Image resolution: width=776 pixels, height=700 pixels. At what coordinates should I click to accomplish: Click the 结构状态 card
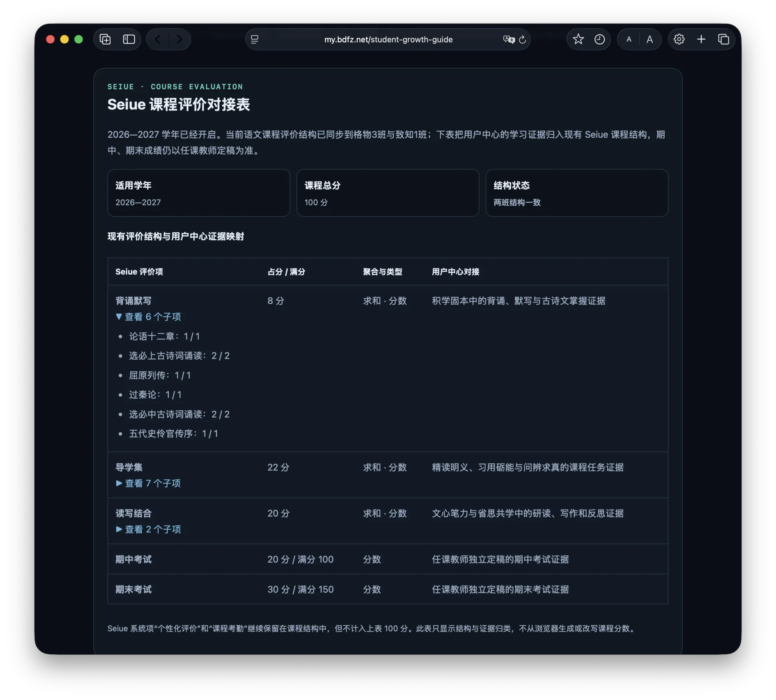(577, 193)
